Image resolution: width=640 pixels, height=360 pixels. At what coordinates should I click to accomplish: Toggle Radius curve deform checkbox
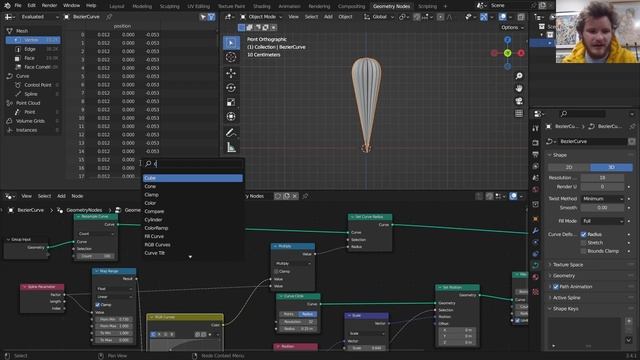tap(583, 234)
